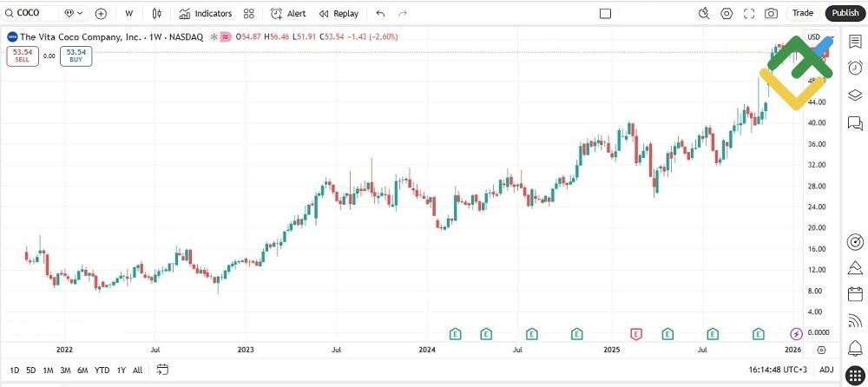Click the red earnings marker E
Screen dimensions: 868x387
636,334
